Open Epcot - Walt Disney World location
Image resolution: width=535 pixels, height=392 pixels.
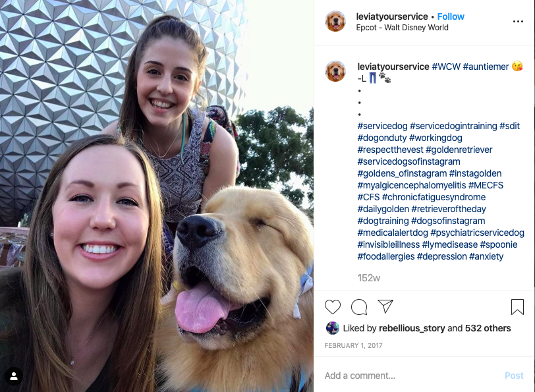(402, 28)
